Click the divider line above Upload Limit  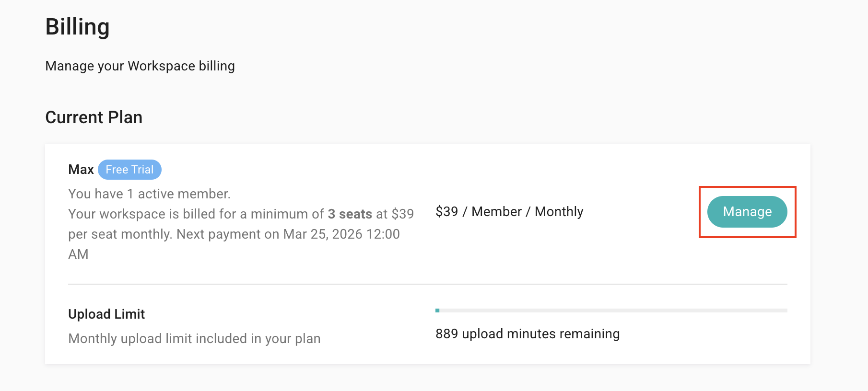(427, 284)
